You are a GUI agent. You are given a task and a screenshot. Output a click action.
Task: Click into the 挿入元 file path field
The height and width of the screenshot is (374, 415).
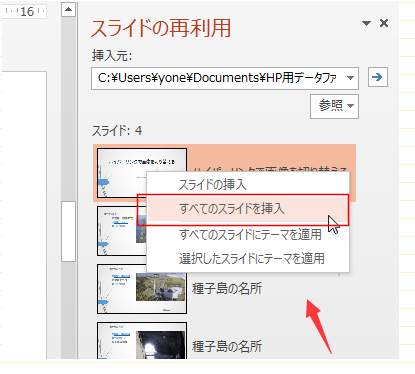click(225, 78)
